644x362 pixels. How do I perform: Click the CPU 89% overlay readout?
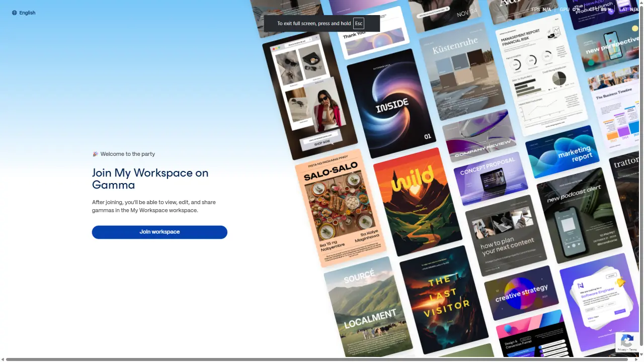coord(600,9)
